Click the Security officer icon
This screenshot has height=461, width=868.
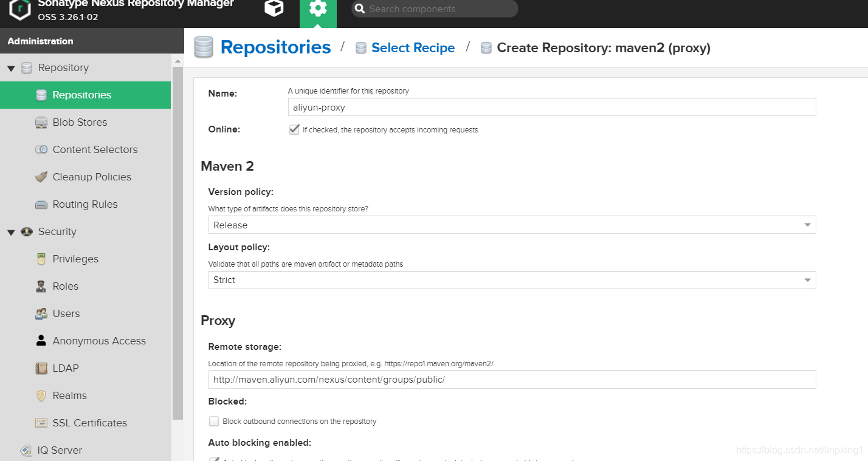coord(27,231)
